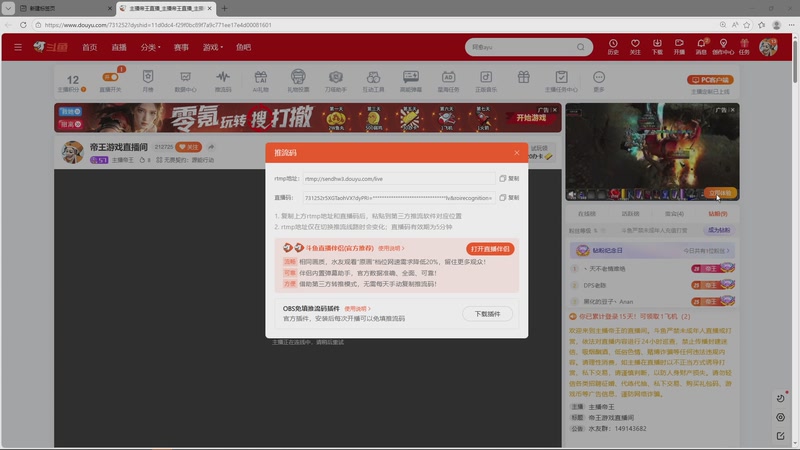Viewport: 800px width, 450px height.
Task: Switch to the 在线榜 tab
Action: [x=587, y=214]
